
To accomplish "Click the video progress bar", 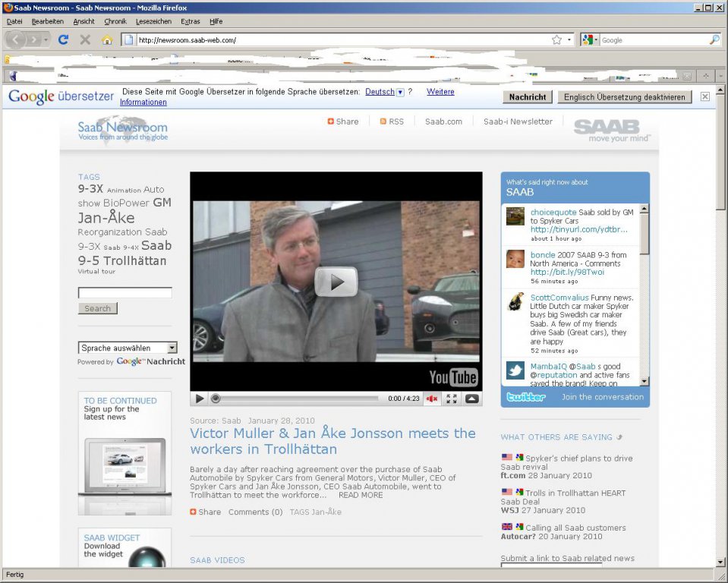I will [297, 399].
